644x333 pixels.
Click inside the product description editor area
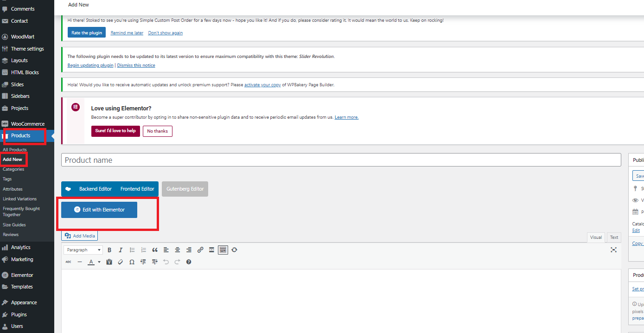coord(341,301)
